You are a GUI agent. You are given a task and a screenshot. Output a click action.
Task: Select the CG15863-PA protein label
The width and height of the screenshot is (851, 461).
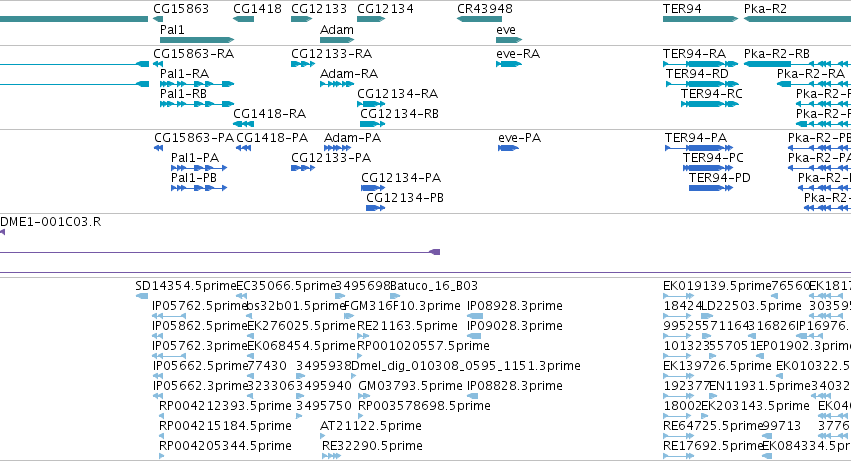(194, 138)
